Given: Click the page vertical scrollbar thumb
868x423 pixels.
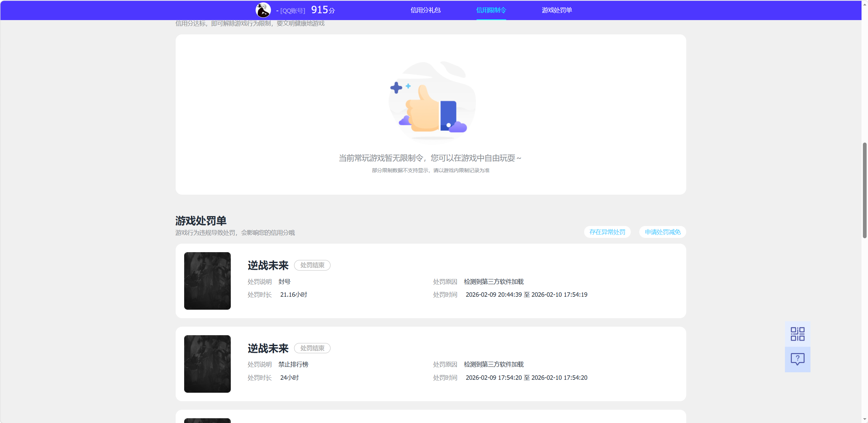Looking at the screenshot, I should [865, 191].
